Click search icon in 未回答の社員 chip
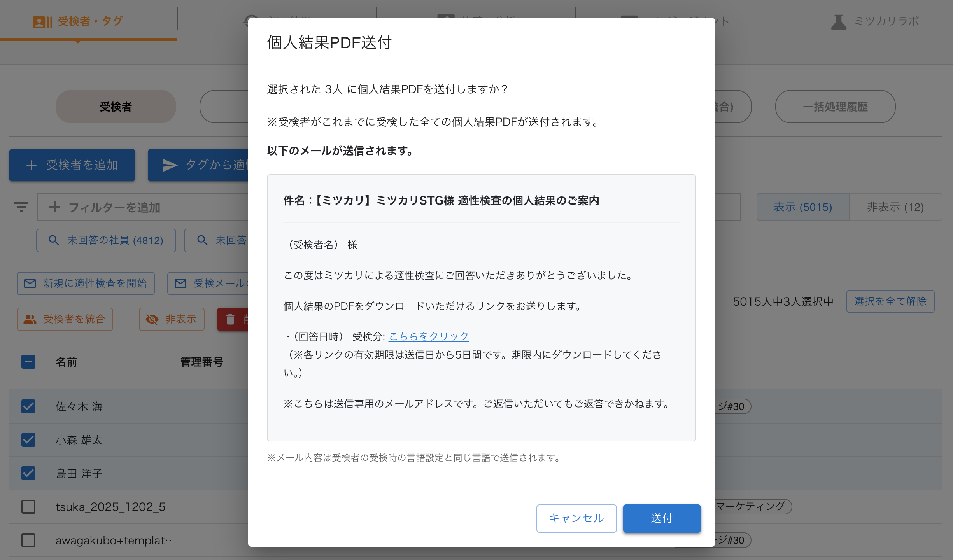 [x=54, y=240]
